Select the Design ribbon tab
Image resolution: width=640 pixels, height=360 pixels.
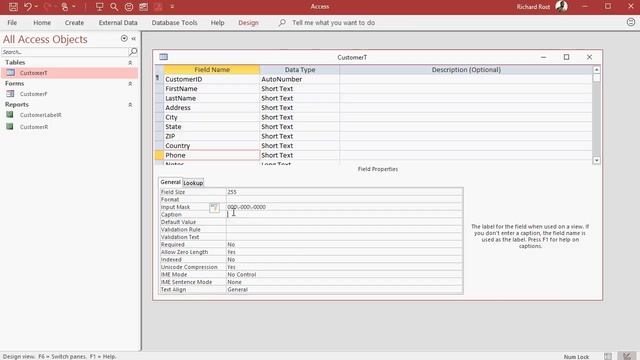[x=248, y=23]
